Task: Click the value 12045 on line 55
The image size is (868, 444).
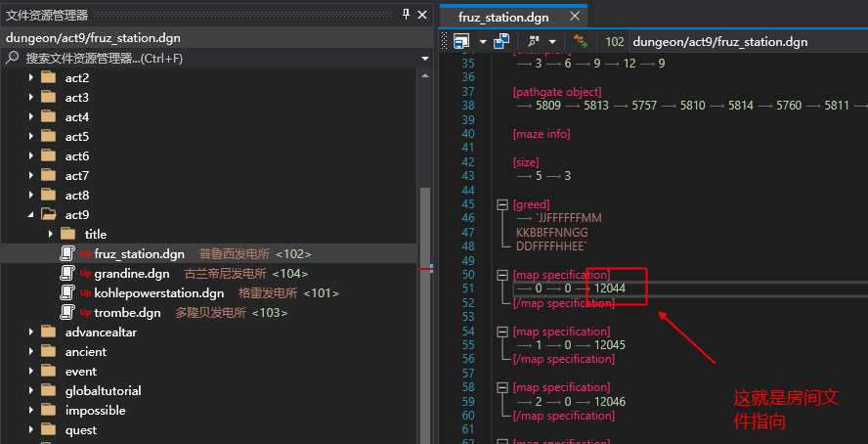Action: tap(610, 345)
